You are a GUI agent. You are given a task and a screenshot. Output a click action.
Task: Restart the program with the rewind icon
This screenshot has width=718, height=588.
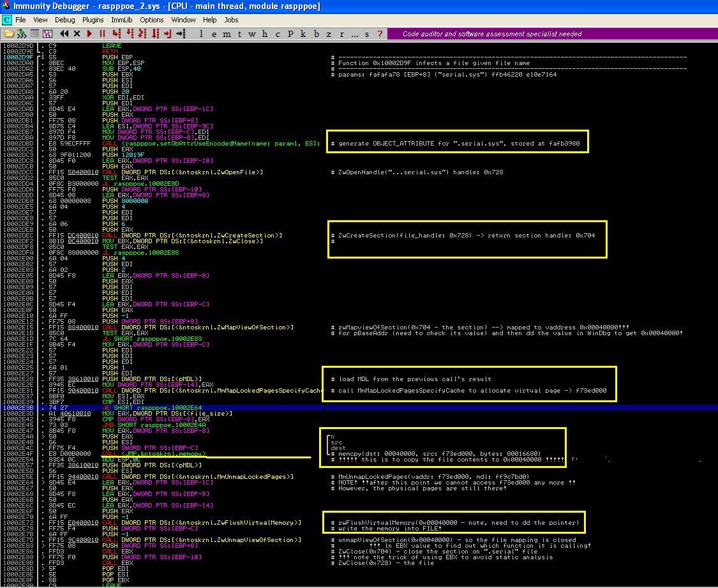[x=64, y=34]
